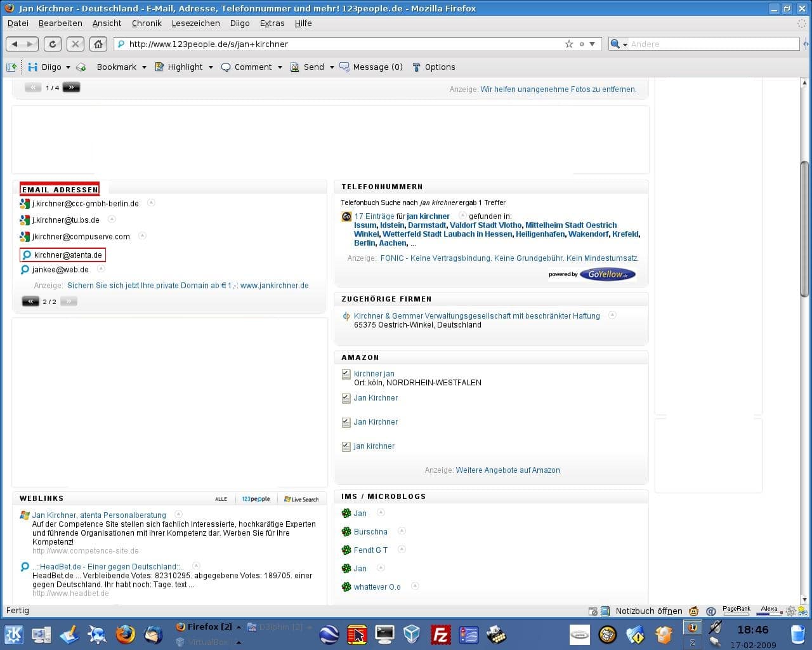
Task: Open j.kirchner@ccc-gmbh-berlin.de email link
Action: [86, 204]
